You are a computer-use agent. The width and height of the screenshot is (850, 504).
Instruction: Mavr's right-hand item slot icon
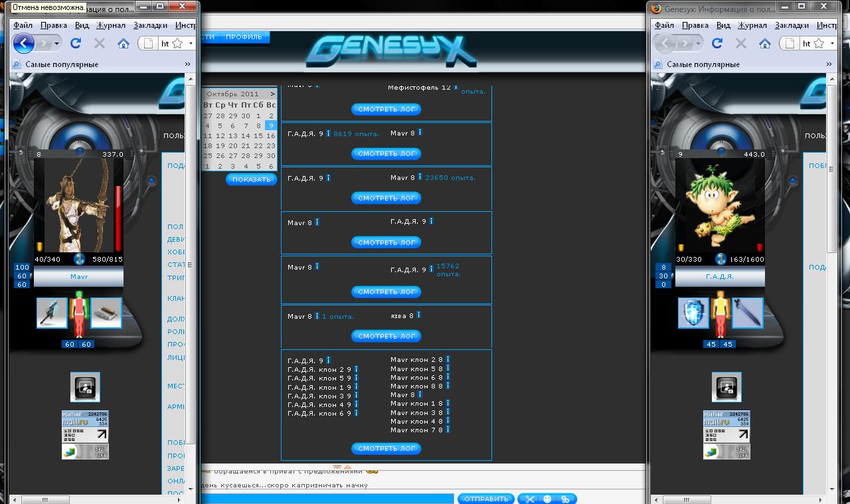click(106, 313)
